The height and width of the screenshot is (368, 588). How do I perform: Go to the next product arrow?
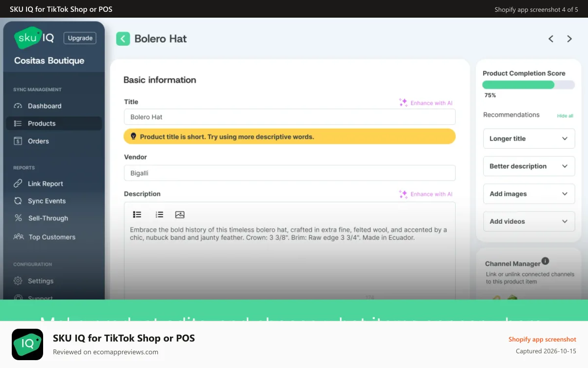569,39
